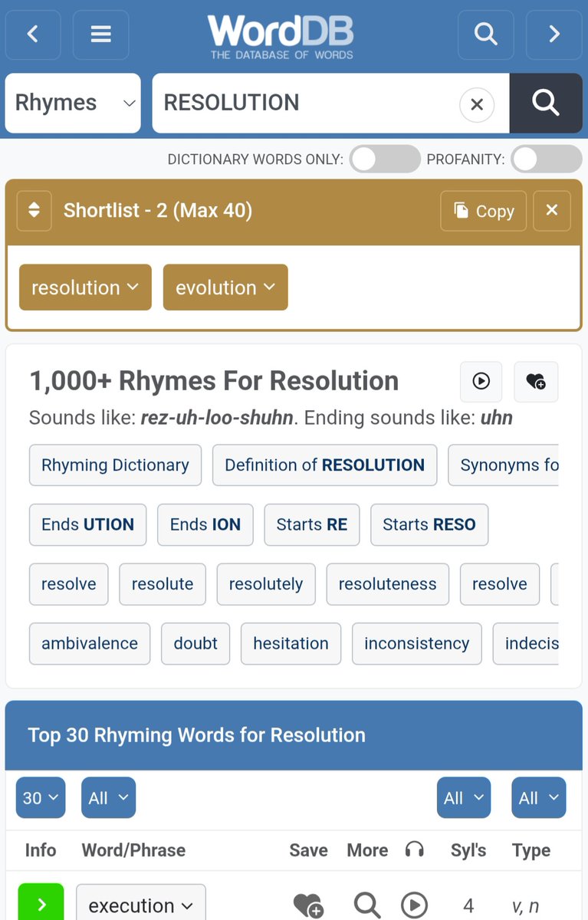Open Definition of RESOLUTION
Screen dimensions: 588x920
coord(325,465)
